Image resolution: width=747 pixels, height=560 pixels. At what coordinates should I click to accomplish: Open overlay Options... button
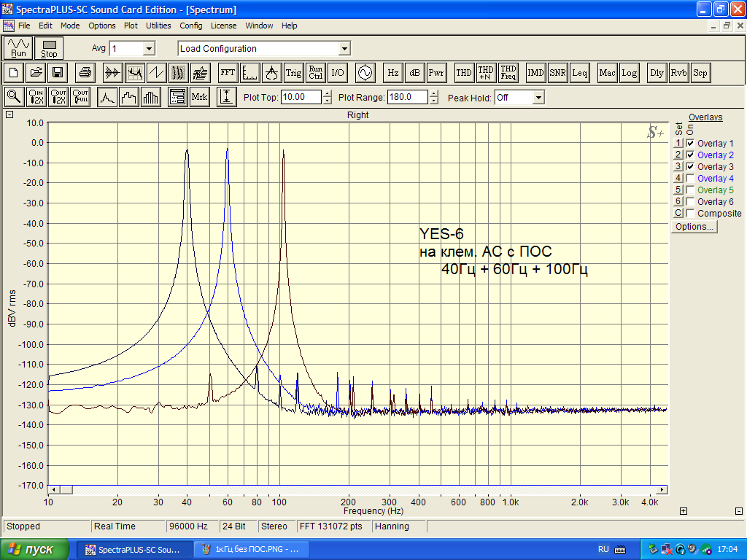pyautogui.click(x=694, y=227)
